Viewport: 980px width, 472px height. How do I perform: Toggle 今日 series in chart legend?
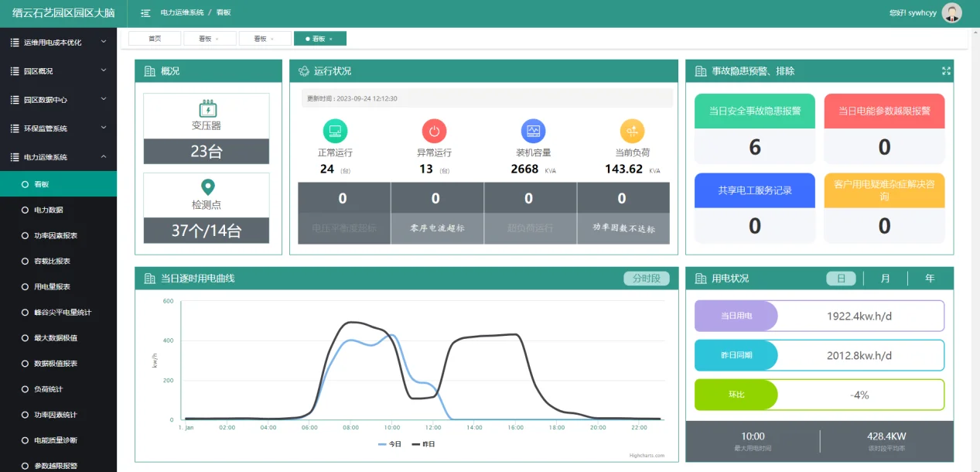[x=390, y=444]
